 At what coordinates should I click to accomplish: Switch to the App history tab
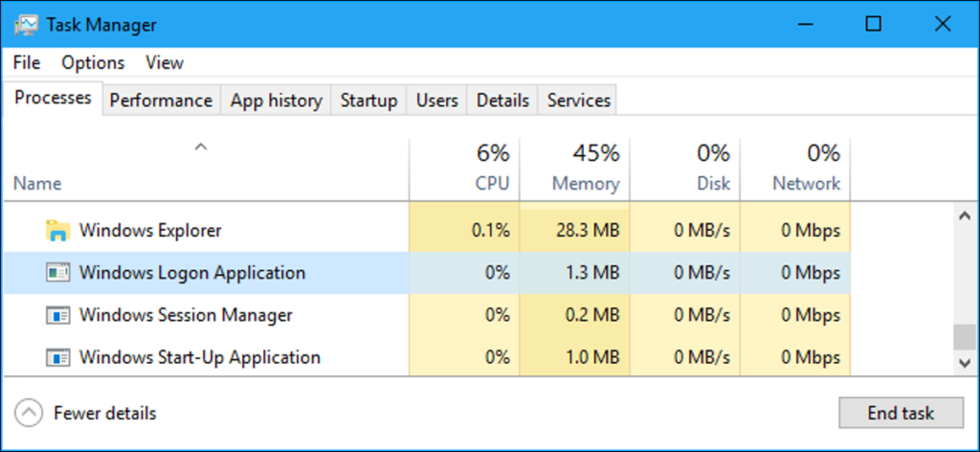(276, 101)
